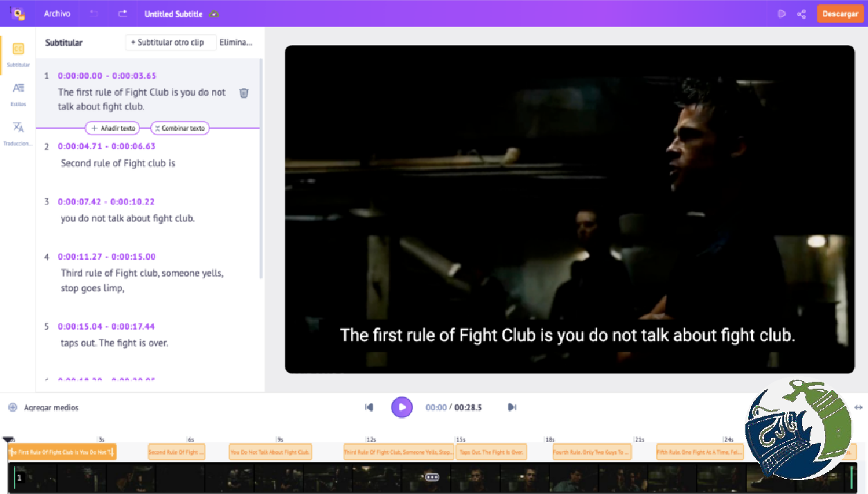Click the app logo icon
The height and width of the screenshot is (494, 868).
18,13
